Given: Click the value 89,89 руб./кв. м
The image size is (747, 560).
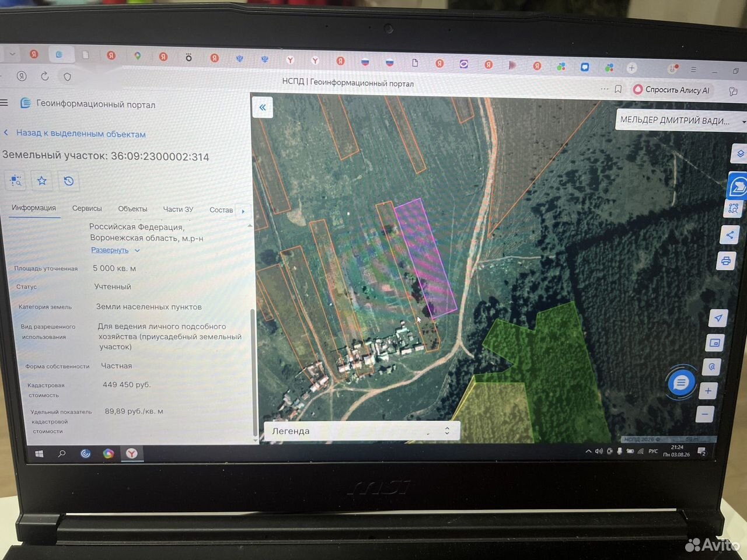Looking at the screenshot, I should (x=134, y=411).
